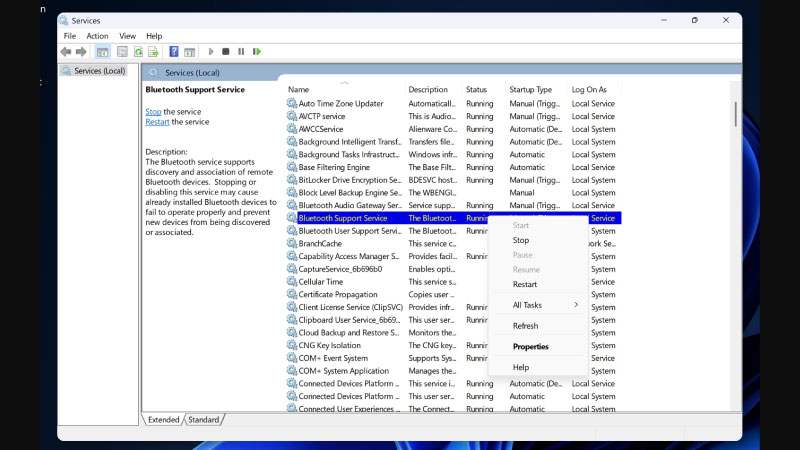Click the Restart the service link
The width and height of the screenshot is (800, 450).
click(x=157, y=122)
